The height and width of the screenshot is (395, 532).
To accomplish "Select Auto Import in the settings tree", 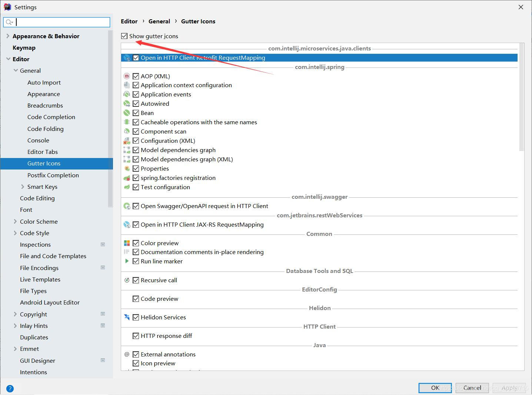I will (44, 82).
